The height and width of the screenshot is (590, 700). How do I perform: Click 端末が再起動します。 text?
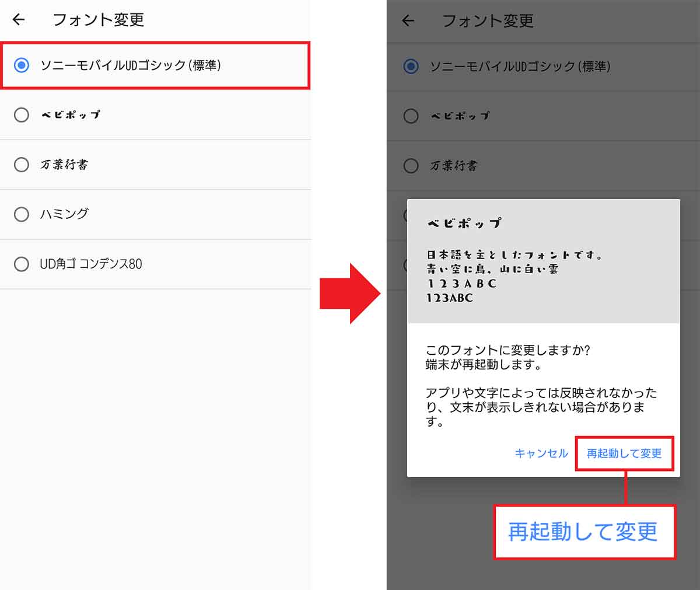[484, 365]
